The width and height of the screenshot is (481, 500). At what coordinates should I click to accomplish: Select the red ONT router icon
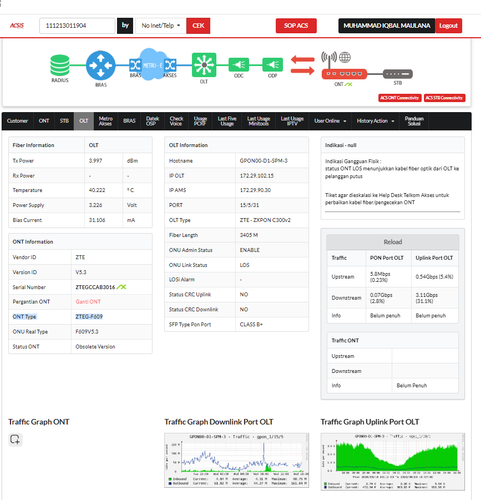point(344,74)
